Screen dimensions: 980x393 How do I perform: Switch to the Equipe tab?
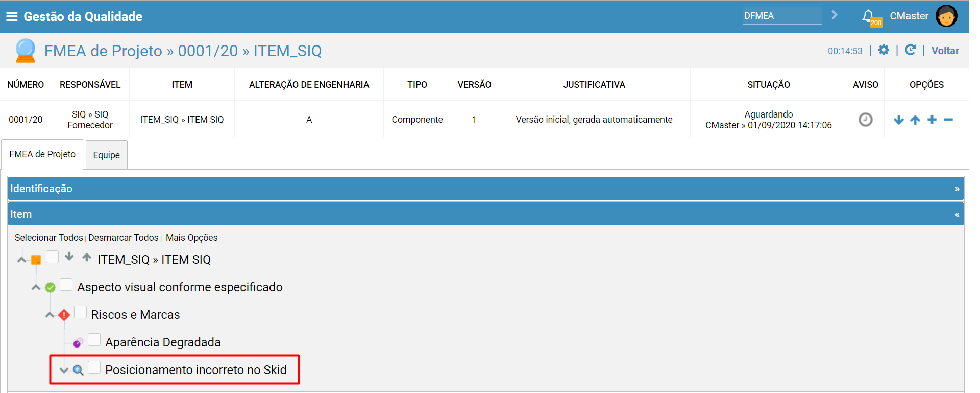(x=106, y=155)
